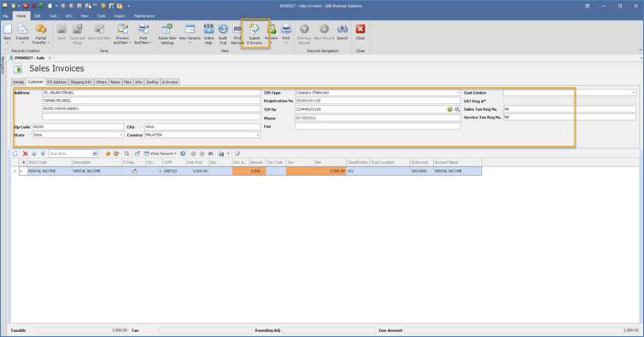Expand the Partial Transfer dropdown arrow
Image resolution: width=644 pixels, height=337 pixels.
click(x=49, y=43)
